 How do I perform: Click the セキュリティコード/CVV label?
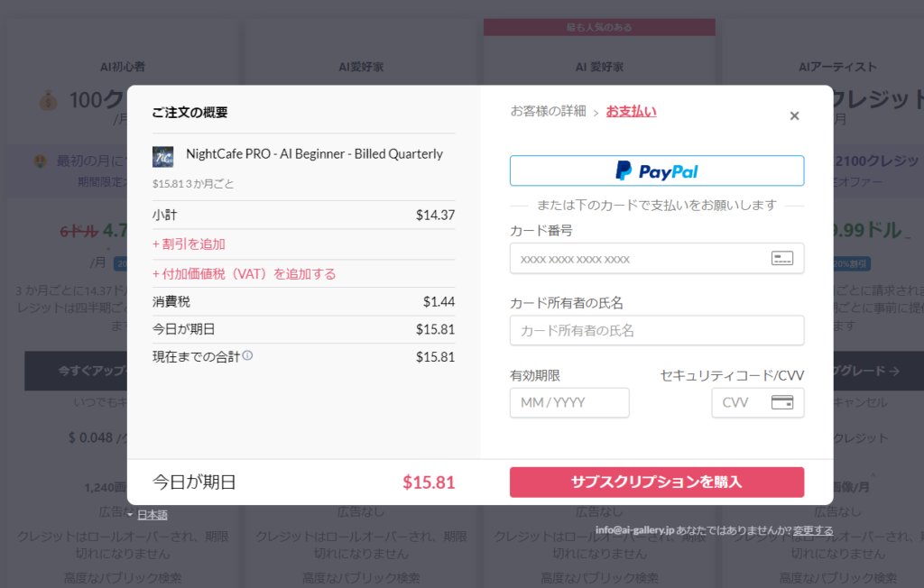(732, 375)
